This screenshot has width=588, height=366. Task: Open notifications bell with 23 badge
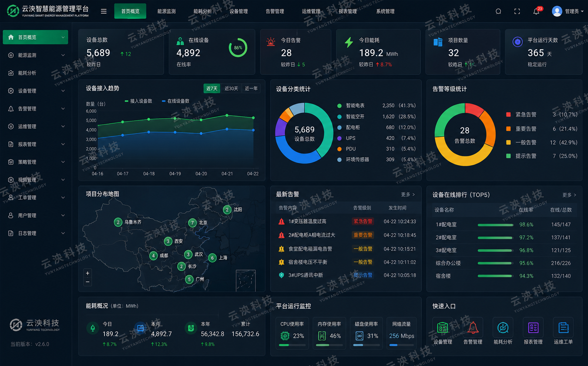(537, 11)
